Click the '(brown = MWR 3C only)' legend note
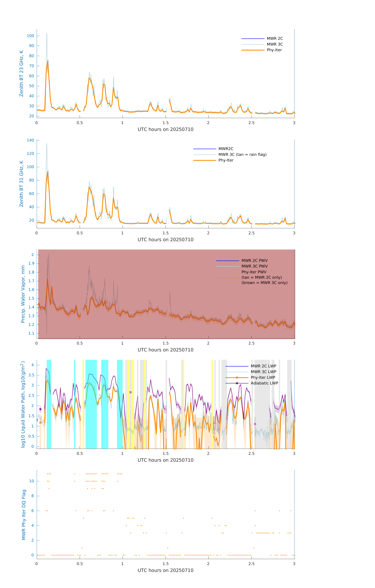Image resolution: width=375 pixels, height=588 pixels. point(264,283)
